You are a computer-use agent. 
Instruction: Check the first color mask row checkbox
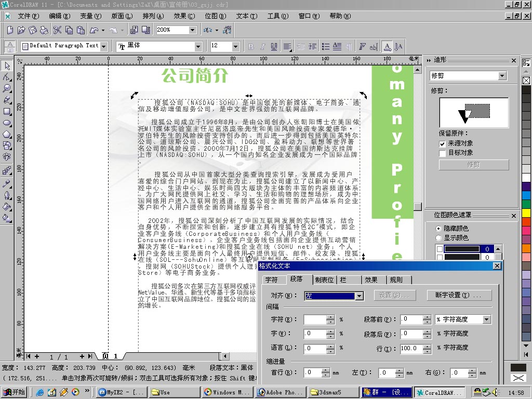[440, 249]
